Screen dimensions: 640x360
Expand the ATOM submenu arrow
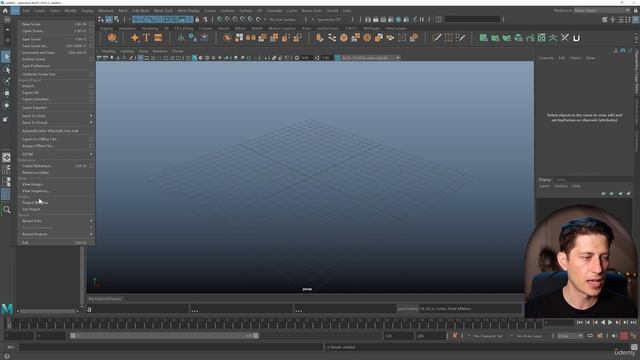tap(91, 154)
